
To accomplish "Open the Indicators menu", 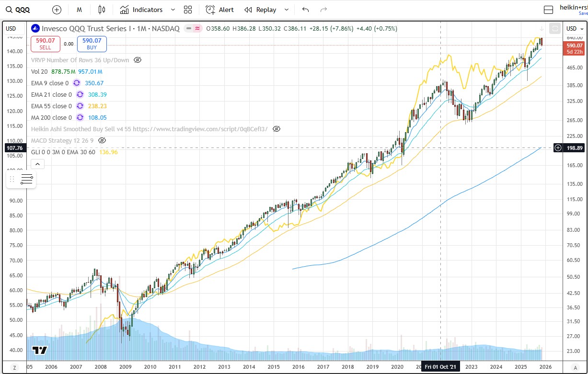I will pos(141,10).
